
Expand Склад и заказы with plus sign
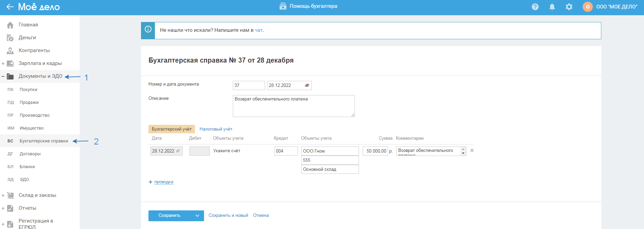3,196
